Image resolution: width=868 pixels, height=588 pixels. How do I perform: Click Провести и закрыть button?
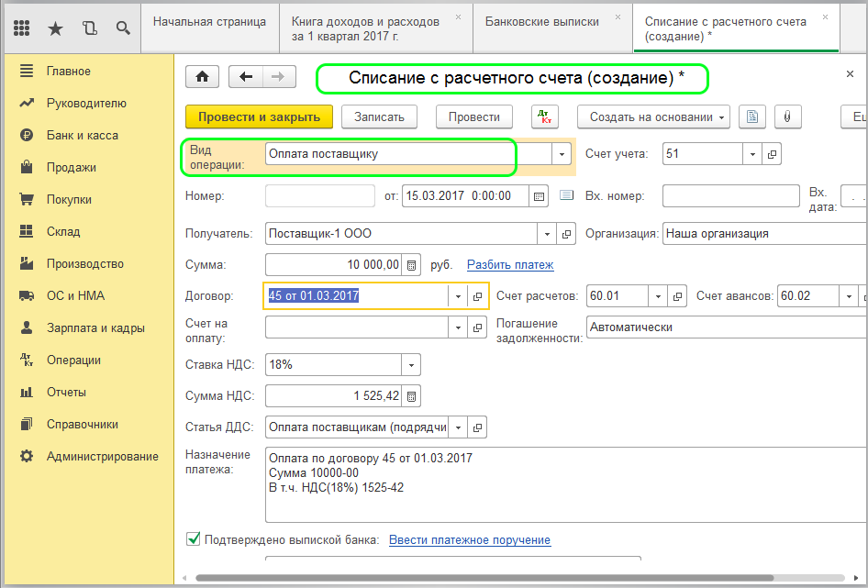(259, 116)
